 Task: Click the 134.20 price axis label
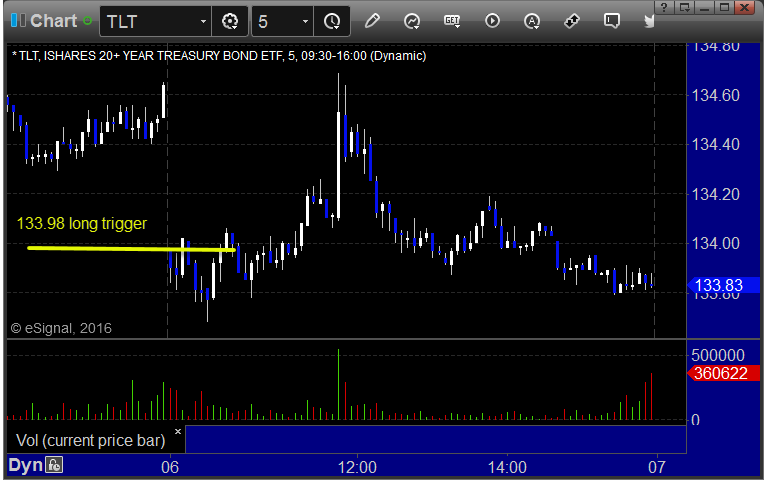click(716, 194)
